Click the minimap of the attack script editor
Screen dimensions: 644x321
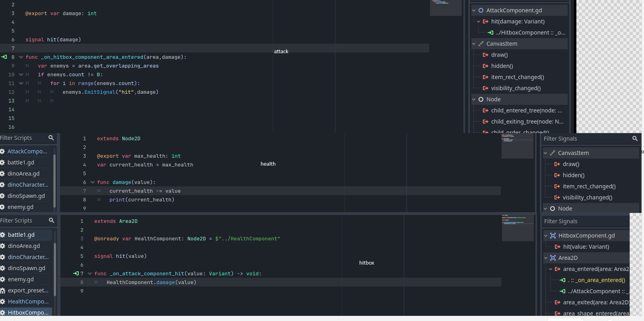point(446,8)
